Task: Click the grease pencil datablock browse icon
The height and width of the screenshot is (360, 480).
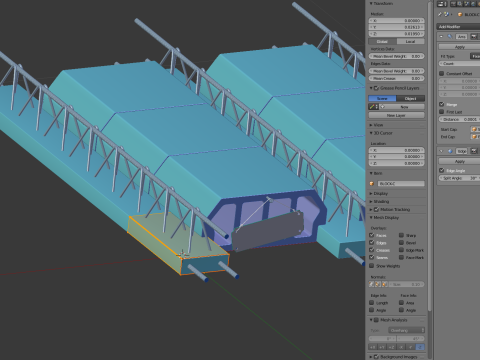Action: [374, 107]
